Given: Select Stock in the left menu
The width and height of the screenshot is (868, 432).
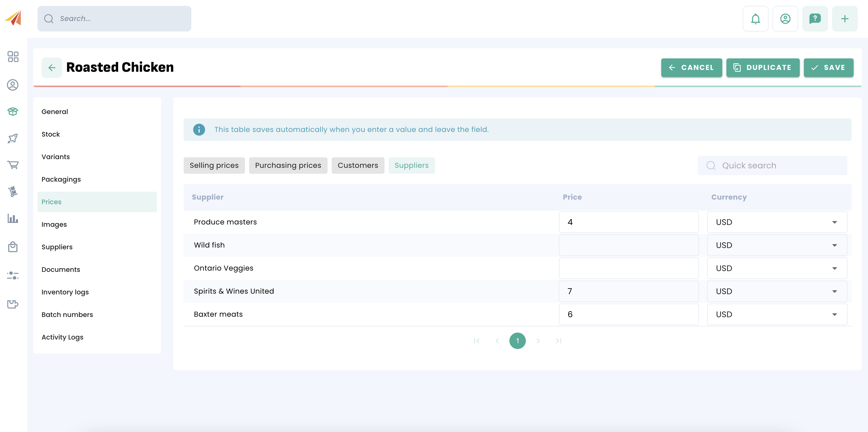Looking at the screenshot, I should (x=51, y=134).
